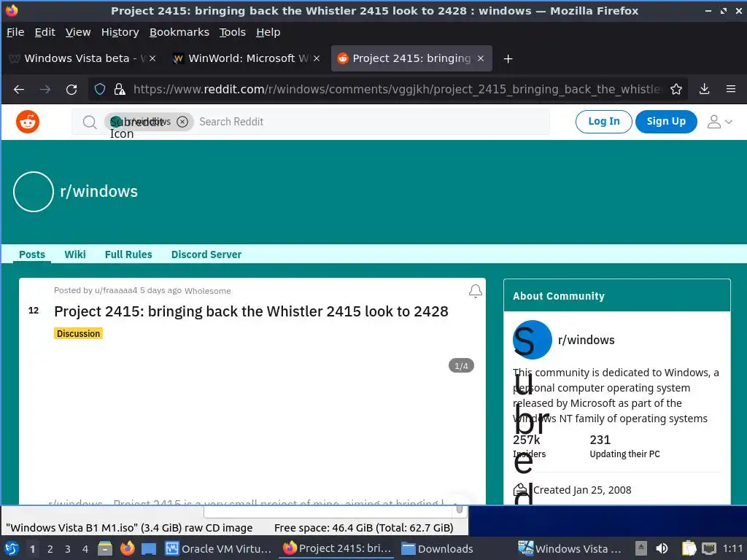
Task: Go to Reddit home via logo
Action: coord(28,122)
